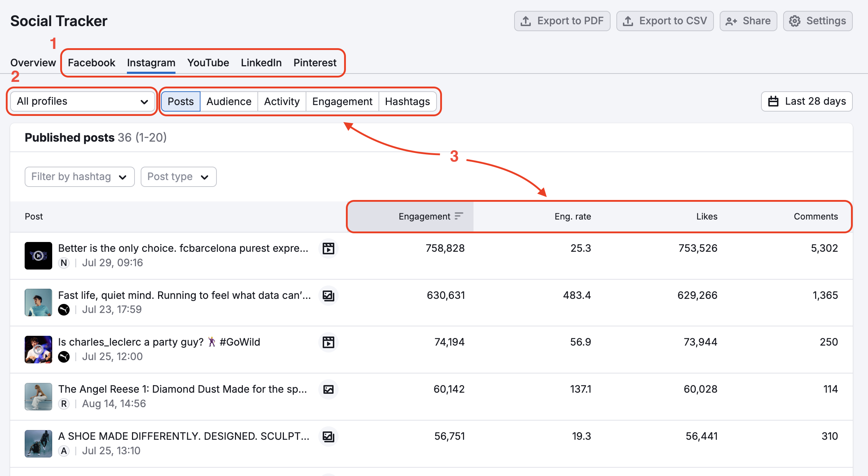Click the reel icon on the fcbarcelona post
Viewport: 868px width, 476px height.
tap(328, 249)
